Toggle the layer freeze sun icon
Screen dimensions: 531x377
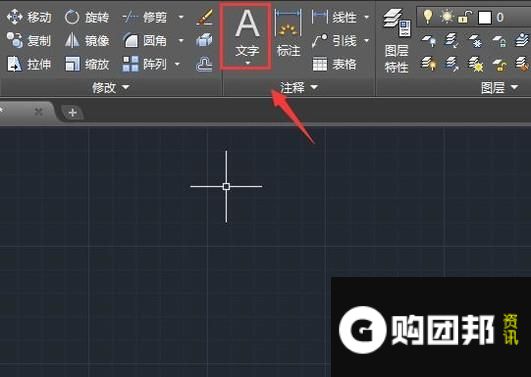(x=446, y=17)
